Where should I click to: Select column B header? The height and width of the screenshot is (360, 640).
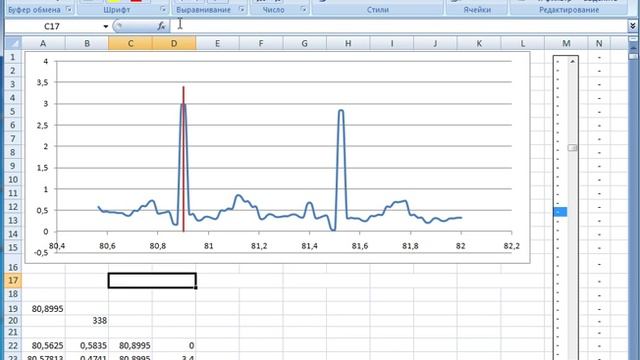[x=87, y=43]
